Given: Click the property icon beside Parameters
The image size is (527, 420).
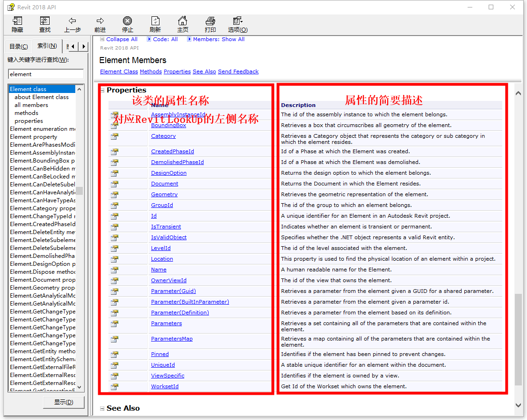Looking at the screenshot, I should point(115,324).
